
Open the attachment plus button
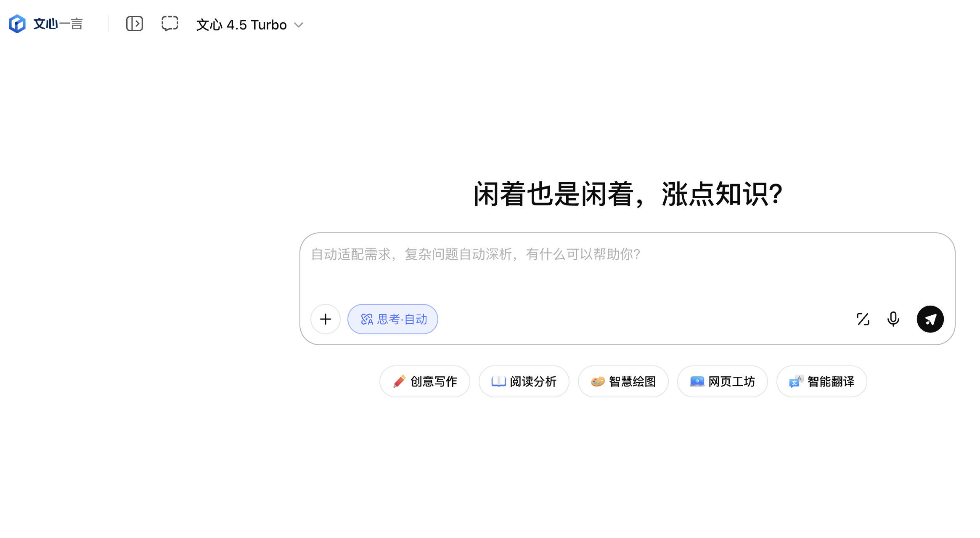325,319
